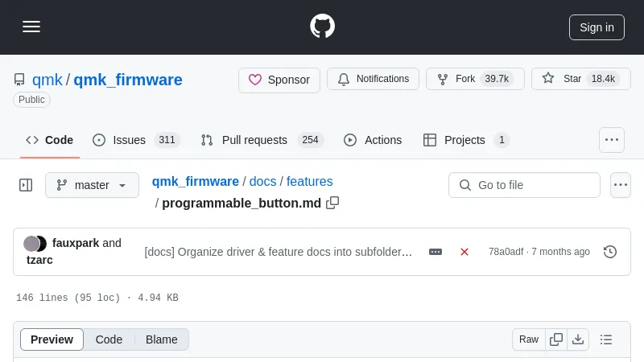Download the raw file
The width and height of the screenshot is (644, 362).
[578, 339]
